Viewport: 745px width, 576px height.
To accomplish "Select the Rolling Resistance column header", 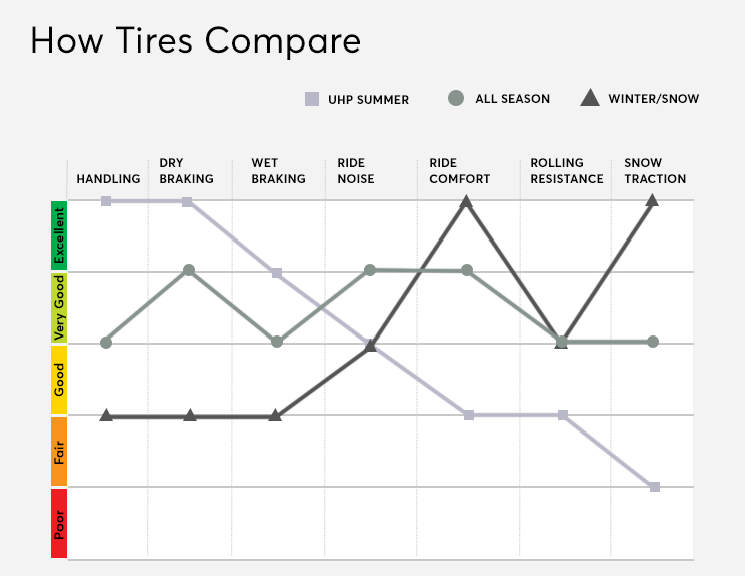I will coord(567,171).
